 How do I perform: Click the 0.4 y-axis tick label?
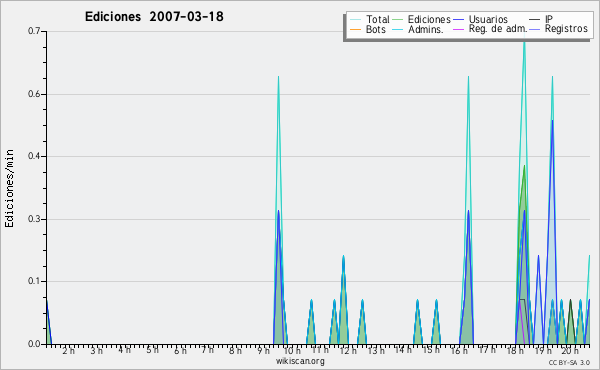[34, 156]
